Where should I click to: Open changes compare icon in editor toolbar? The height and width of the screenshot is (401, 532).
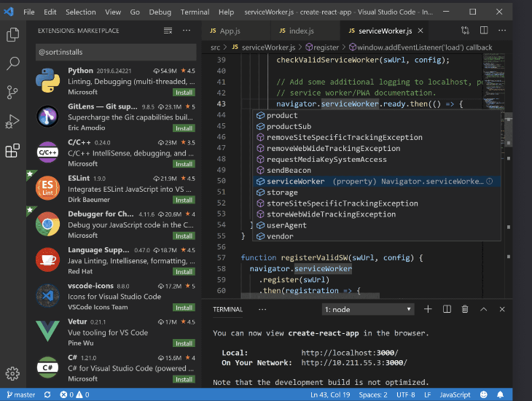tap(465, 31)
